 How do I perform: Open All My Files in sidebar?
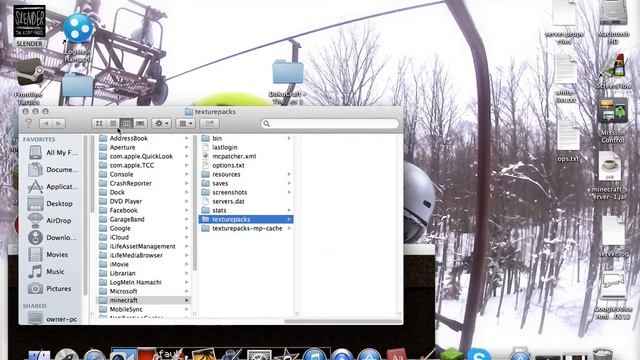[x=53, y=153]
